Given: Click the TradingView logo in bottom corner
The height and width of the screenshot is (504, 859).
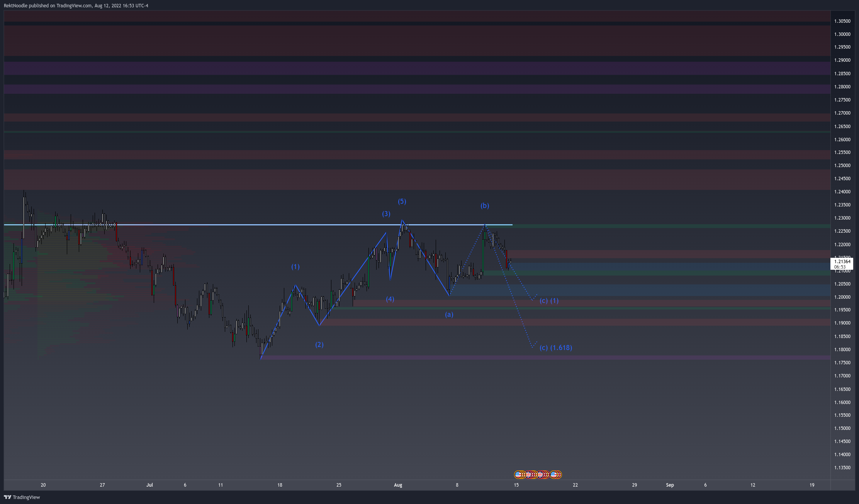Looking at the screenshot, I should click(22, 497).
